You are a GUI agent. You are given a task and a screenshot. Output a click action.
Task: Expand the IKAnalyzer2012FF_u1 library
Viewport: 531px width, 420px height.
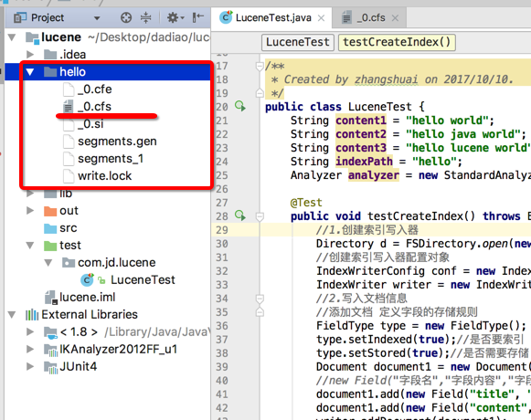(x=30, y=349)
